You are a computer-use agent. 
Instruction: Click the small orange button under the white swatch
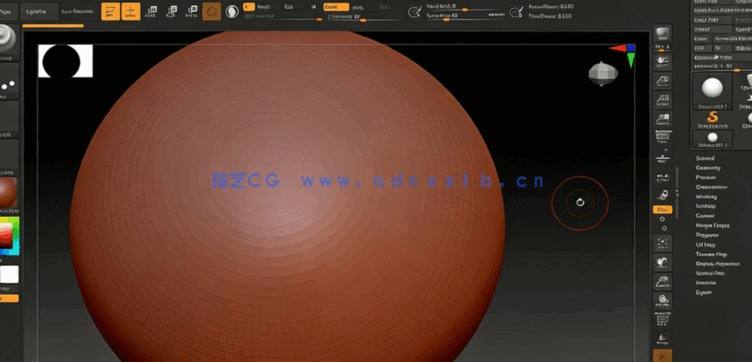(x=9, y=298)
